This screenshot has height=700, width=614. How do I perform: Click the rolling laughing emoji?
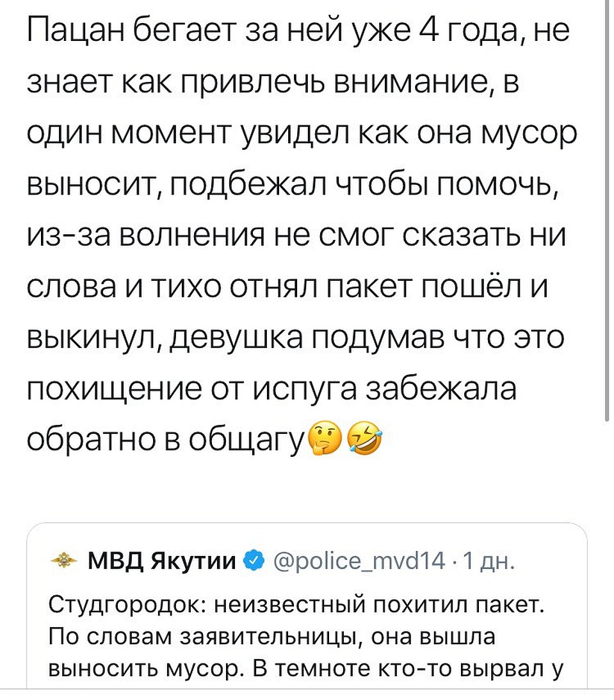366,440
